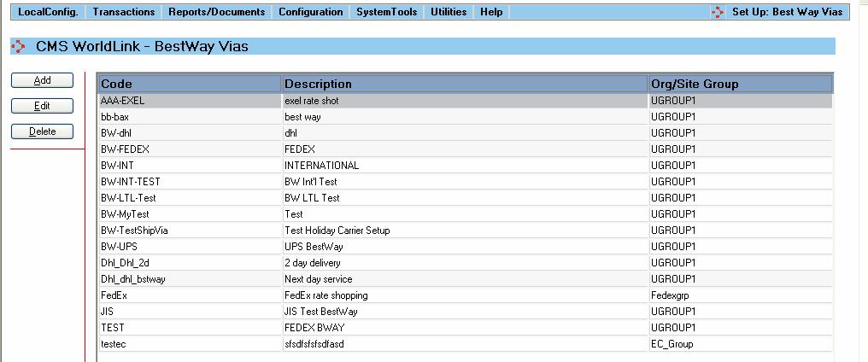Open the SystemTools menu
Image resolution: width=868 pixels, height=362 pixels.
click(386, 12)
